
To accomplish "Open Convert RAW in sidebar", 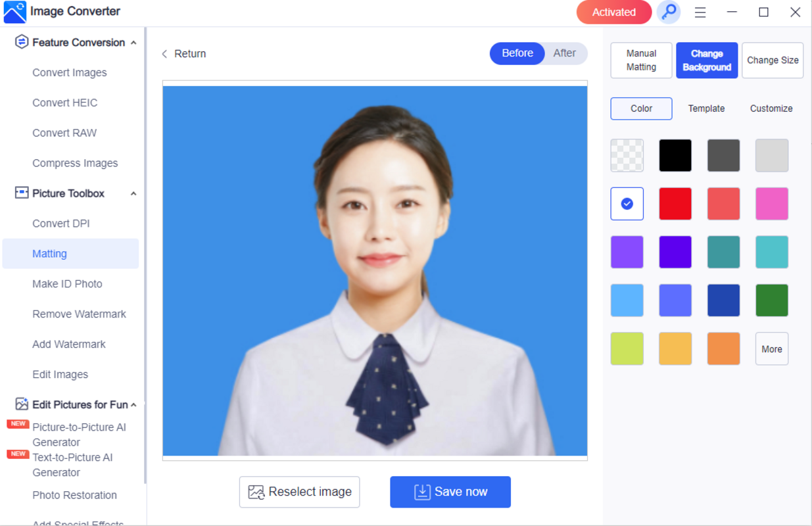I will coord(64,133).
